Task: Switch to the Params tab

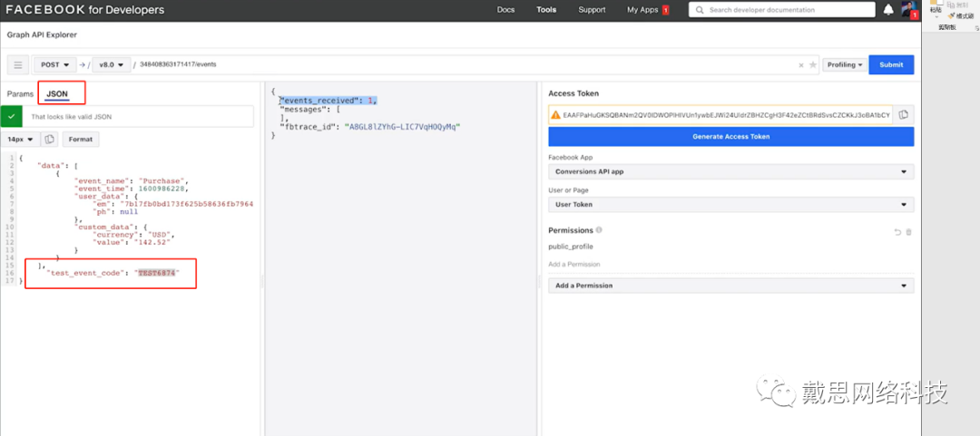Action: tap(20, 94)
